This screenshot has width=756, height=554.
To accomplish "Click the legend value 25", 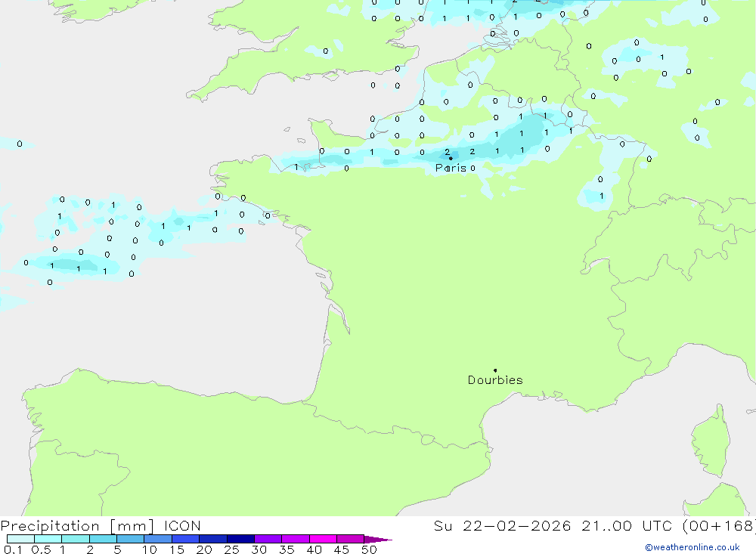I will click(231, 549).
